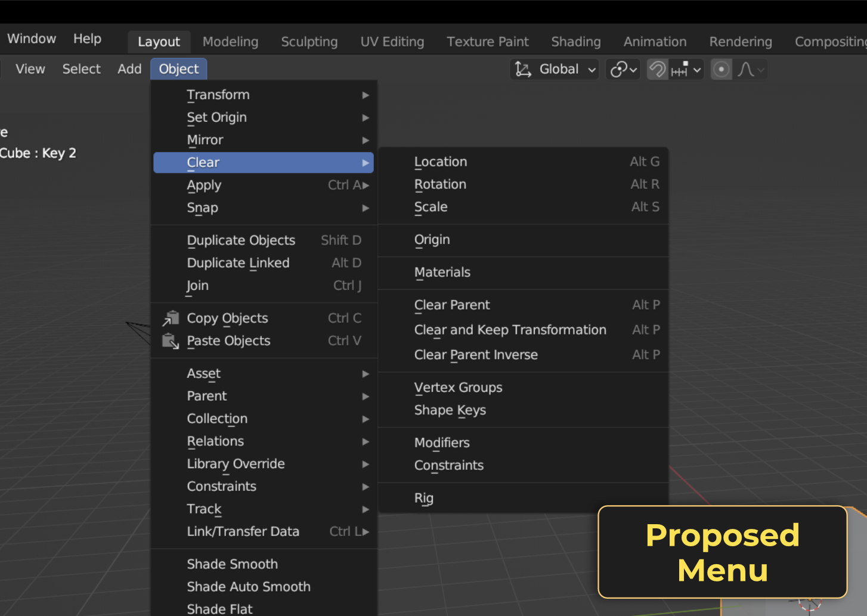Choose Clear and Keep Transformation
The height and width of the screenshot is (616, 867).
(524, 330)
